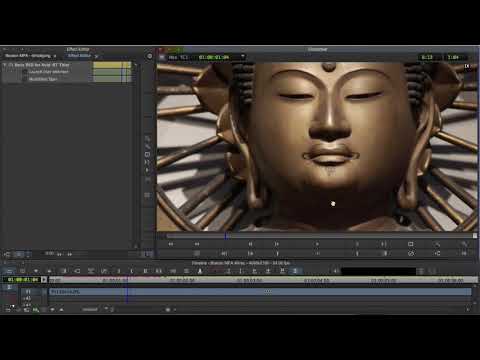
Task: Open the Timeline fast menu icon at the toolbar's left end
Action: 9,271
